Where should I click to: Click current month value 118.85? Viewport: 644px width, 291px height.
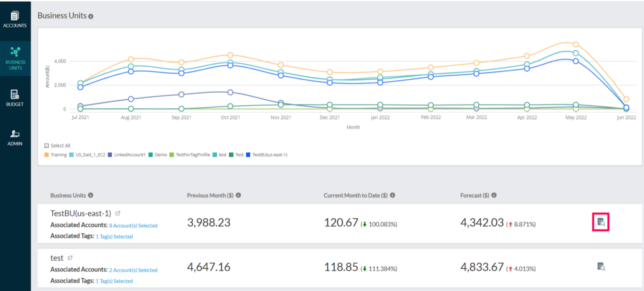click(x=341, y=267)
